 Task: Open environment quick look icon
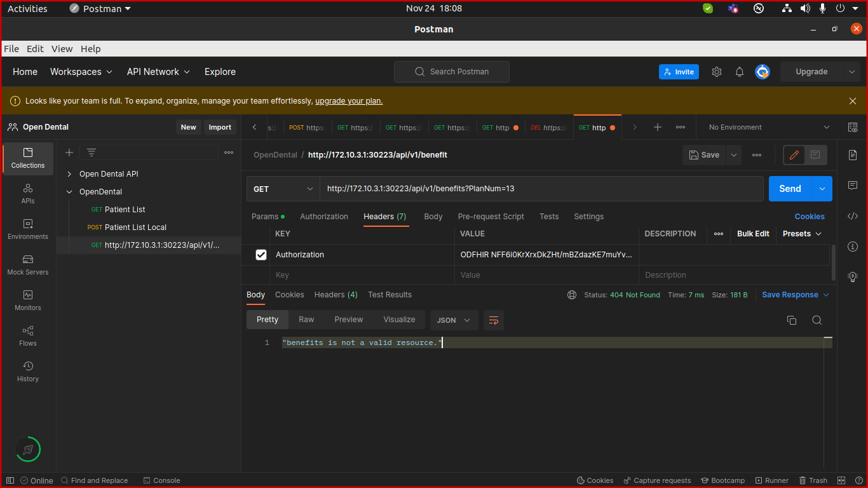coord(853,127)
